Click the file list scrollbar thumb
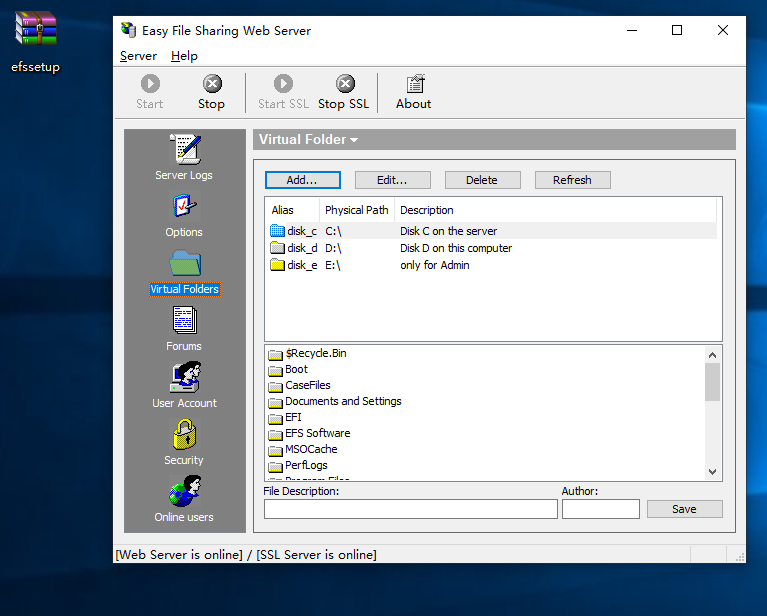 [712, 382]
